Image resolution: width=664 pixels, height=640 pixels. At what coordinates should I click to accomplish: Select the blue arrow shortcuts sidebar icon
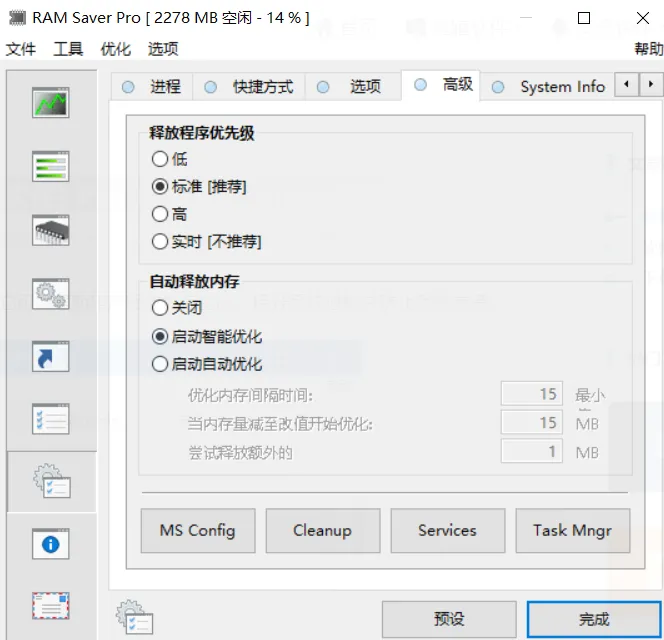point(50,356)
